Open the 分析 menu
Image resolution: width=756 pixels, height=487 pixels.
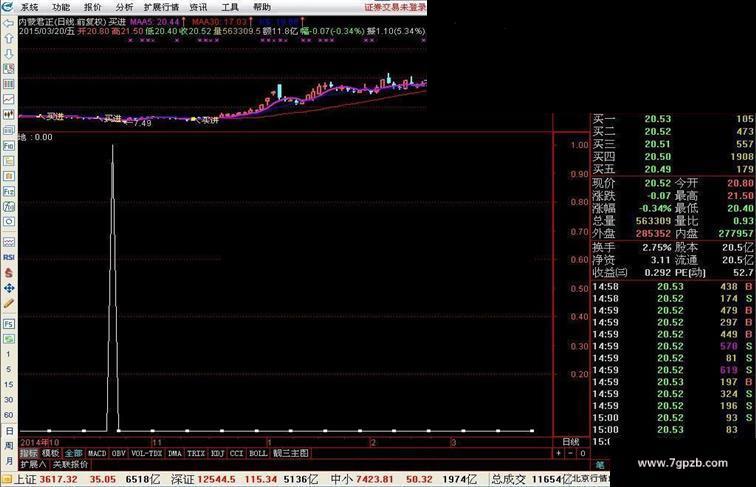click(x=124, y=7)
